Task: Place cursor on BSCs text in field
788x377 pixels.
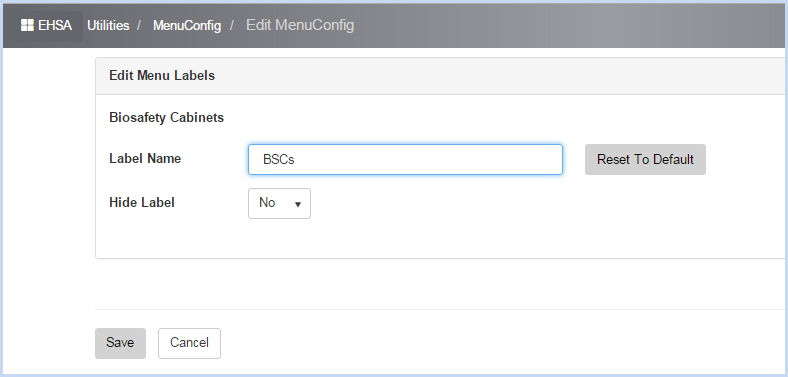Action: tap(278, 160)
